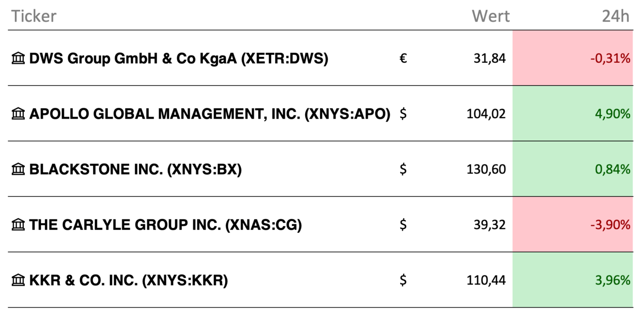Click the bank icon beside DWS Group
Image resolution: width=644 pixels, height=319 pixels.
(18, 59)
